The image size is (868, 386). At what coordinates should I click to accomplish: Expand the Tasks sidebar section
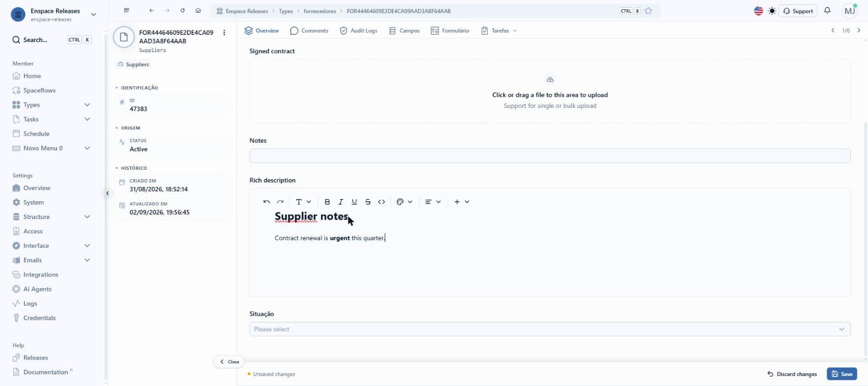tap(52, 119)
